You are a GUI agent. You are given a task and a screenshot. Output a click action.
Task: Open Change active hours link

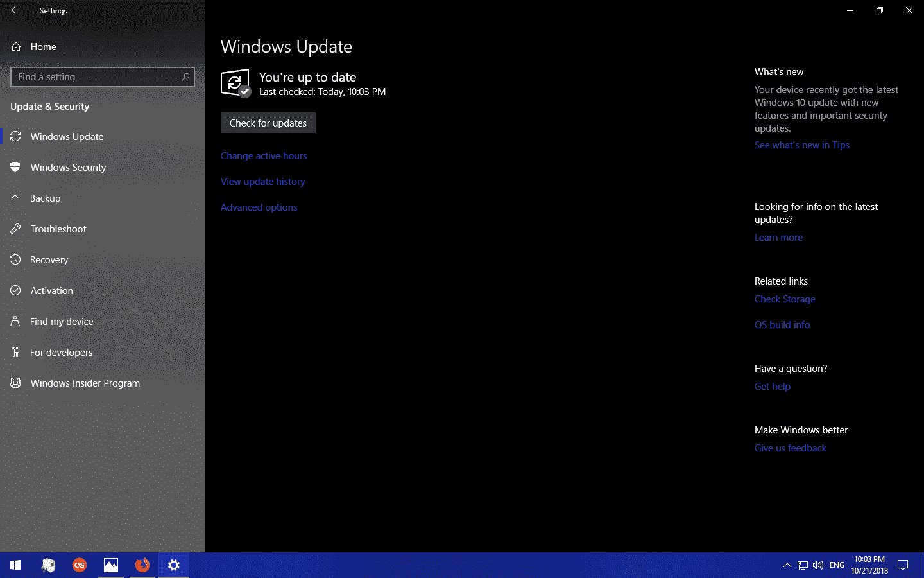(x=264, y=155)
